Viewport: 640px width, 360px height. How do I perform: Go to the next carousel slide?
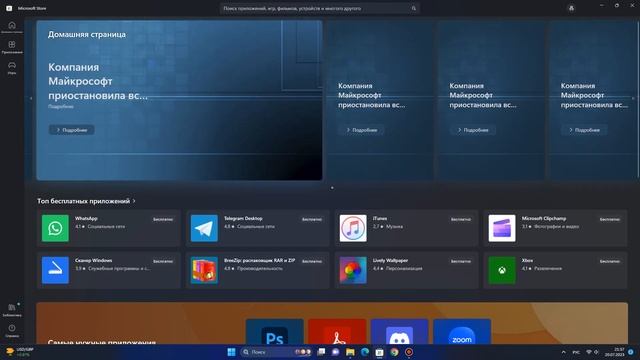(x=633, y=98)
